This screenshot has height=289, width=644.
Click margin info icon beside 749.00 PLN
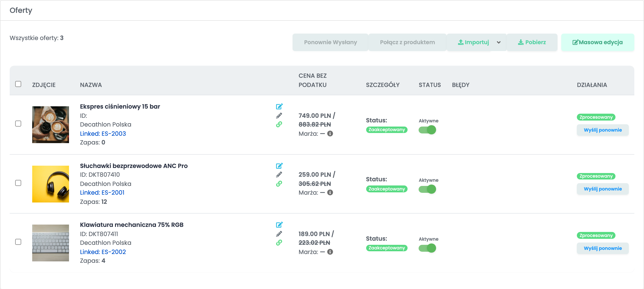point(330,133)
